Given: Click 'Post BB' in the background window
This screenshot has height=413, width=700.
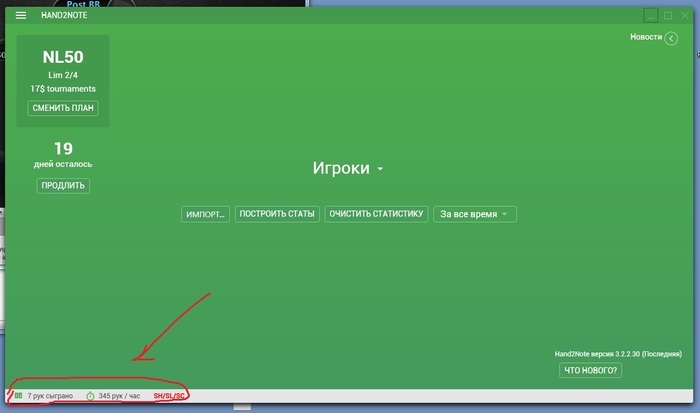Looking at the screenshot, I should 83,4.
